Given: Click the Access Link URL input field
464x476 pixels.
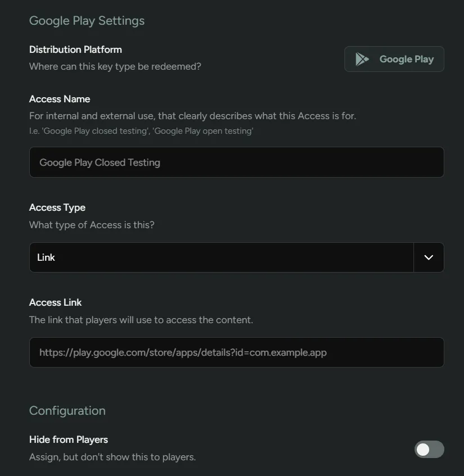Looking at the screenshot, I should pyautogui.click(x=236, y=352).
